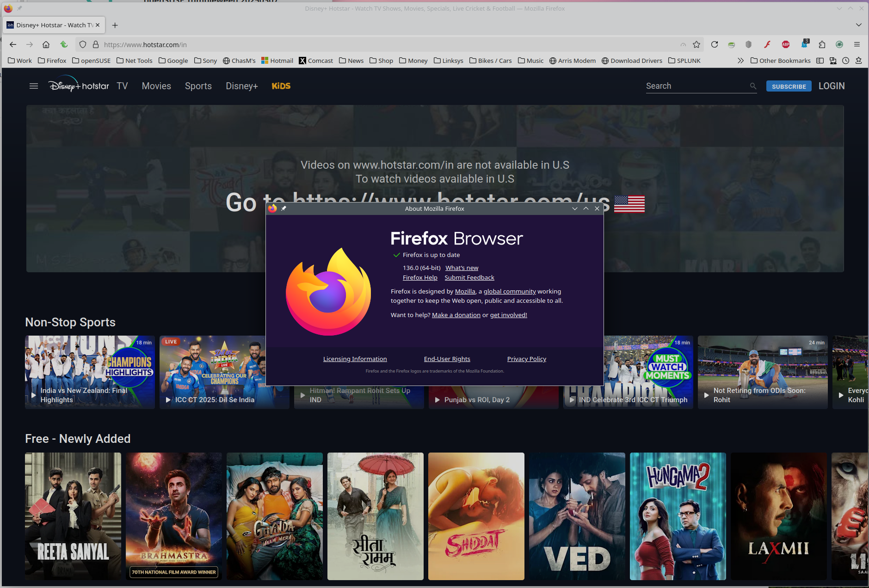
Task: Click the SUBSCRIBE button
Action: point(789,86)
